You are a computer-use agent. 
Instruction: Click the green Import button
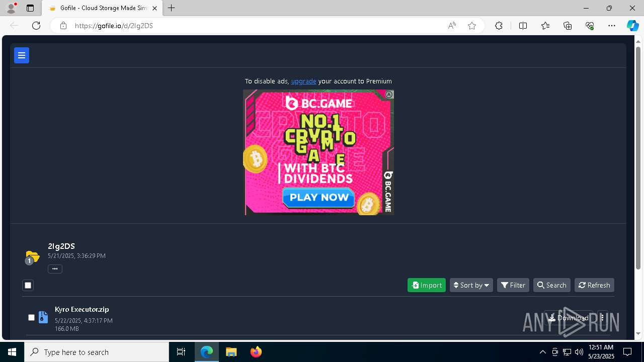(x=426, y=285)
